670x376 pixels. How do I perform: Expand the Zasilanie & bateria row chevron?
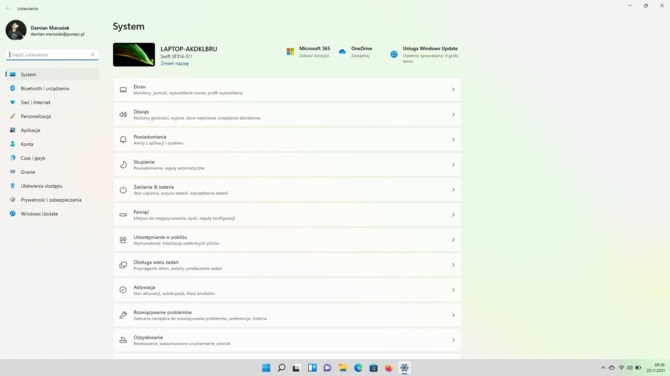click(x=453, y=190)
